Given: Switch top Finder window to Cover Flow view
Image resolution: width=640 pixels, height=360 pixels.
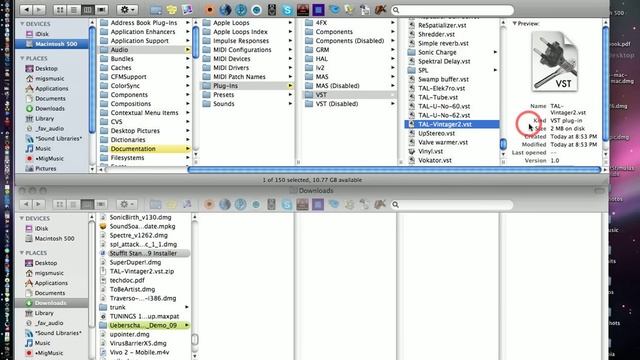Looking at the screenshot, I should 101,9.
